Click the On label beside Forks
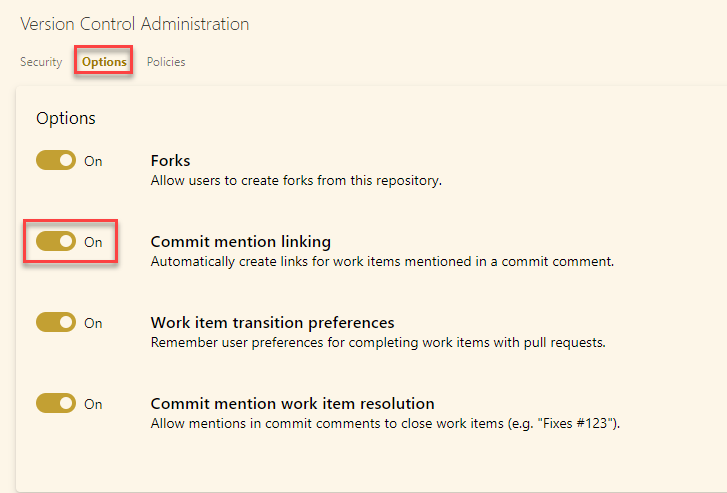The width and height of the screenshot is (727, 493). pos(93,161)
